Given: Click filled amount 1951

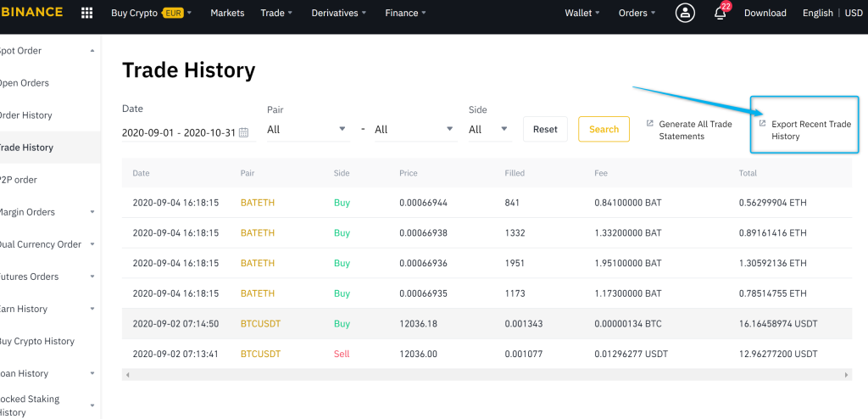Looking at the screenshot, I should (x=515, y=263).
